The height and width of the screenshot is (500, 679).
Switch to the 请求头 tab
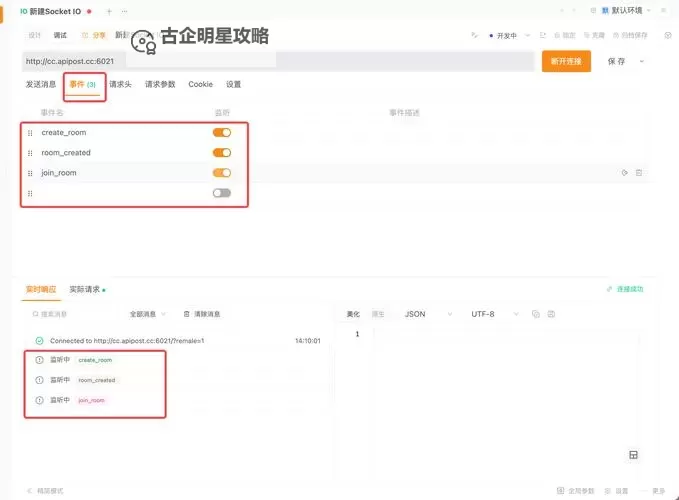(x=120, y=84)
